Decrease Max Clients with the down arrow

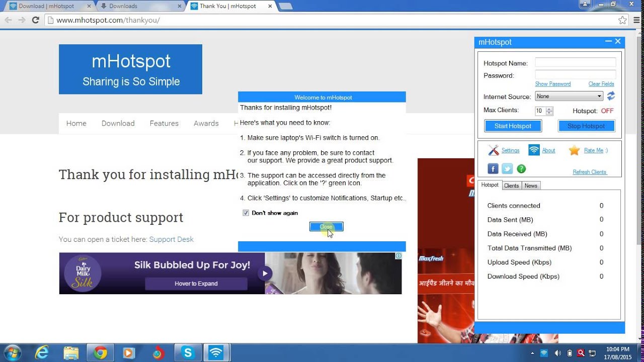(x=549, y=113)
